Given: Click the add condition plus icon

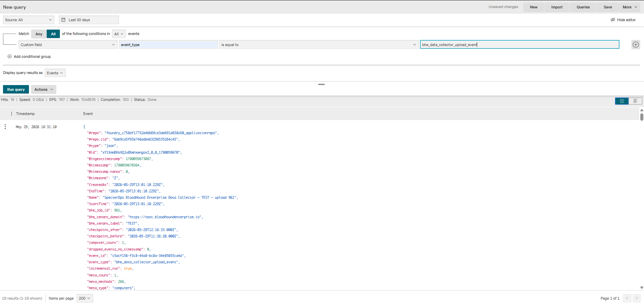Looking at the screenshot, I should (x=636, y=45).
